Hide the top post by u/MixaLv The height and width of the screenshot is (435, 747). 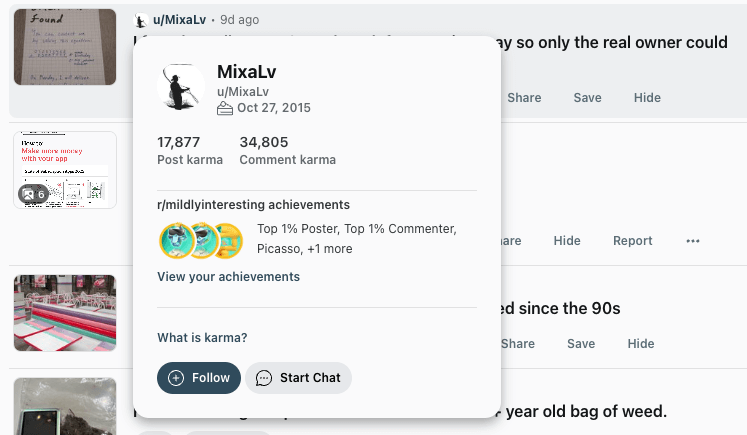tap(647, 98)
